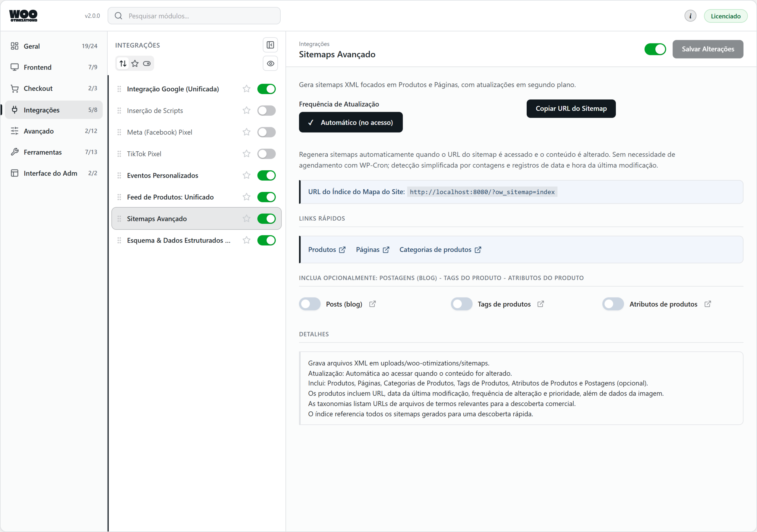Go to the Avançado sidebar section
Viewport: 757px width, 532px height.
(x=54, y=131)
